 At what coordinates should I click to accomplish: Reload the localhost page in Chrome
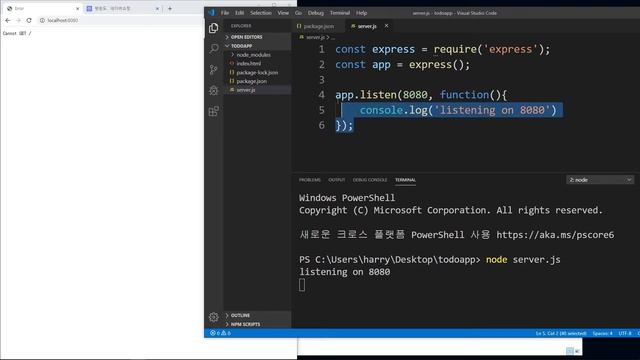pos(29,20)
